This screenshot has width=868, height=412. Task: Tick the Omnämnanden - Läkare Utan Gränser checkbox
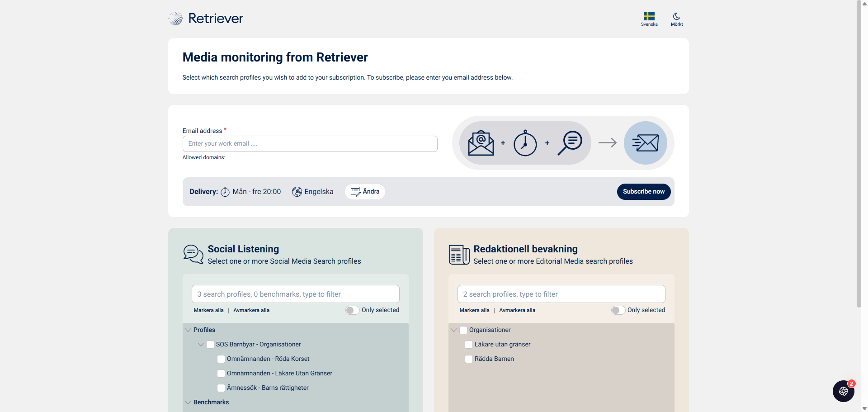(221, 374)
